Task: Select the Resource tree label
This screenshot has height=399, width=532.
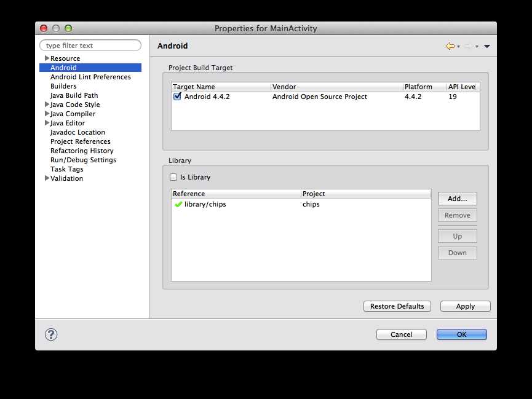Action: coord(65,58)
